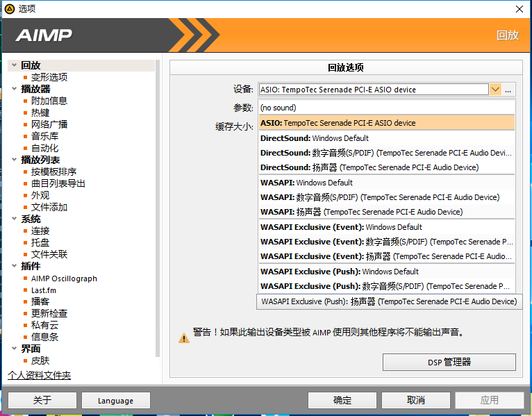Select WASAPI Exclusive (Event): Windows Default
The height and width of the screenshot is (416, 532).
(386, 227)
